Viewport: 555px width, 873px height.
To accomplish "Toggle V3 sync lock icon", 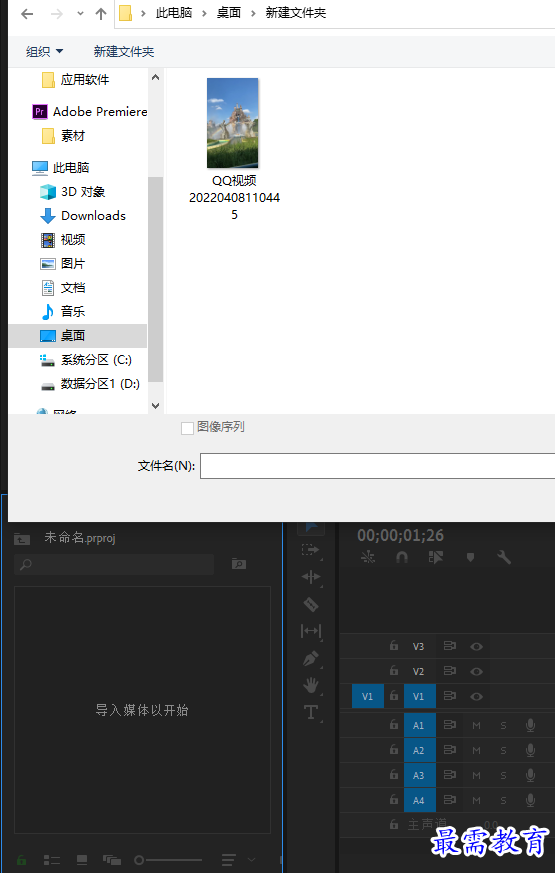I will [449, 646].
